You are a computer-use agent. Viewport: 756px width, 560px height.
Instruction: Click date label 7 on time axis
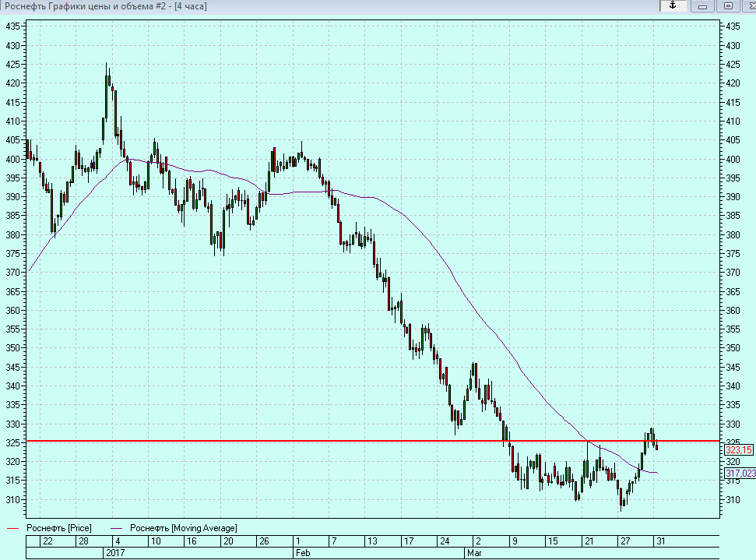point(334,541)
